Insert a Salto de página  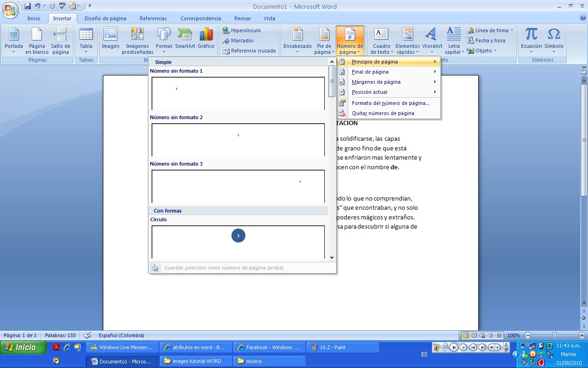coord(61,40)
